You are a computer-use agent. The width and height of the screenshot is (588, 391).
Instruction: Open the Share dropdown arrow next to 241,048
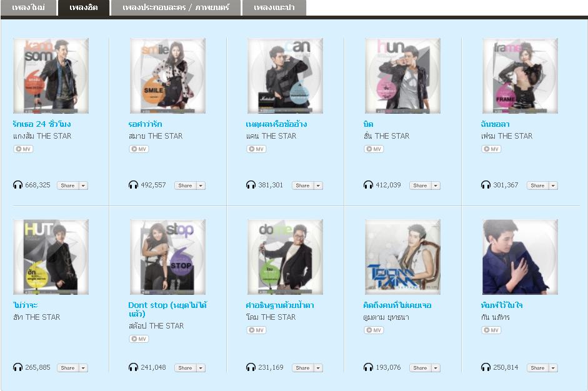pyautogui.click(x=201, y=368)
